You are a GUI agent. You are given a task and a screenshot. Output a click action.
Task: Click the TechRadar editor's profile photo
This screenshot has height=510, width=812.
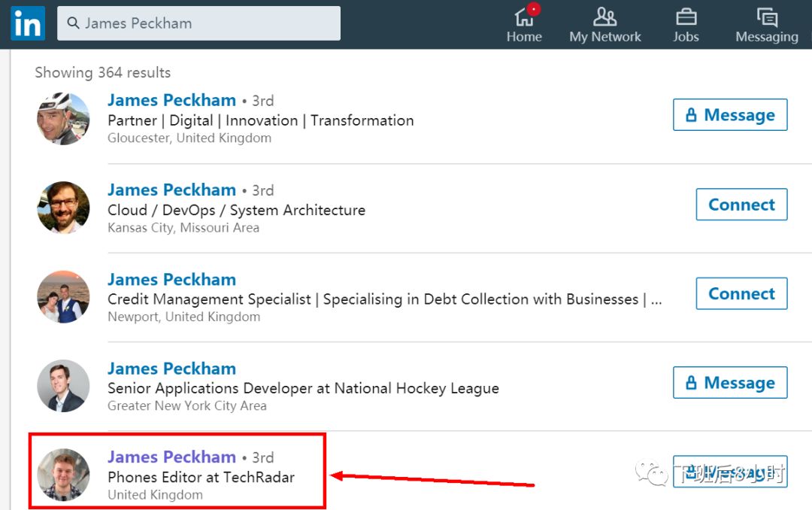(63, 475)
